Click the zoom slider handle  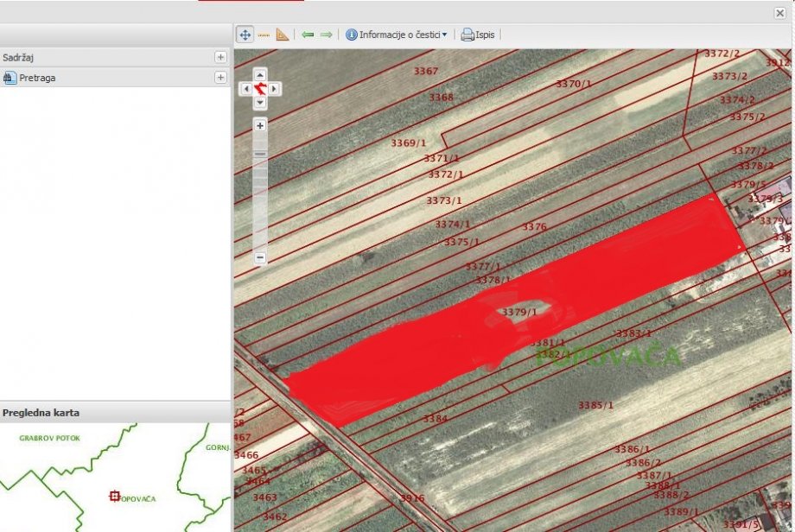pos(260,154)
